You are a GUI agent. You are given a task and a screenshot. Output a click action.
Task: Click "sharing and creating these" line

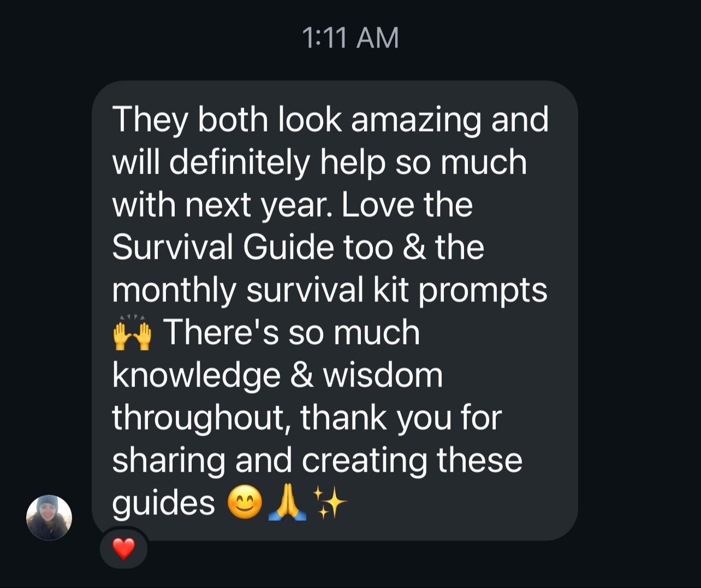click(x=317, y=461)
